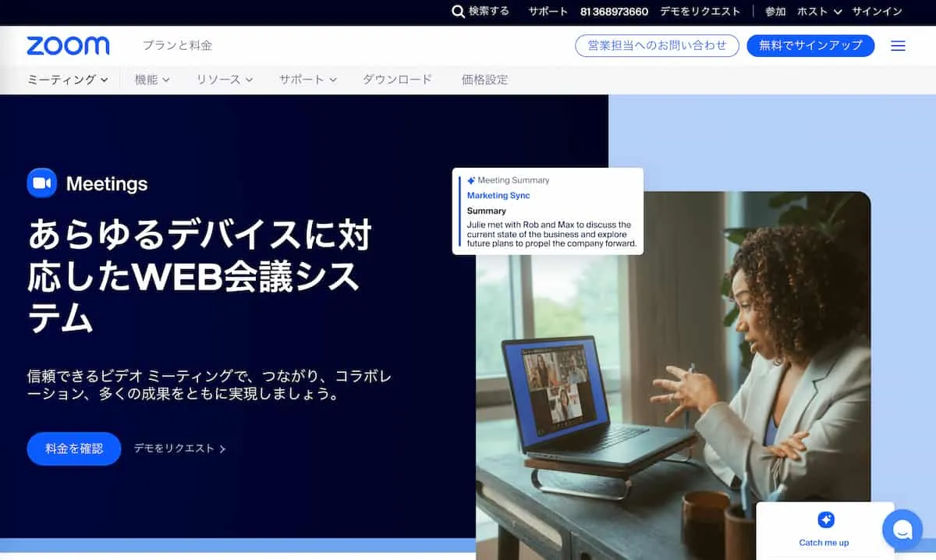Image resolution: width=936 pixels, height=560 pixels.
Task: Click the Meeting Summary sparkle icon
Action: pyautogui.click(x=471, y=180)
